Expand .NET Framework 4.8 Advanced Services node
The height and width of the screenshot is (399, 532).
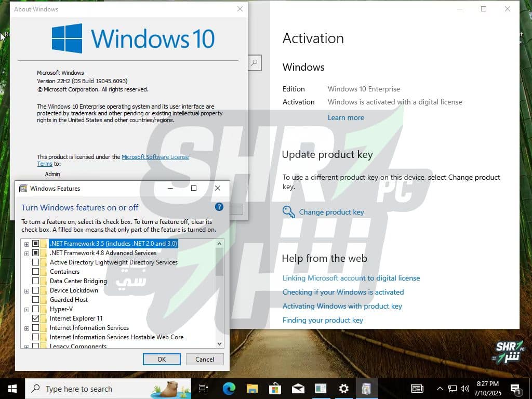point(26,254)
